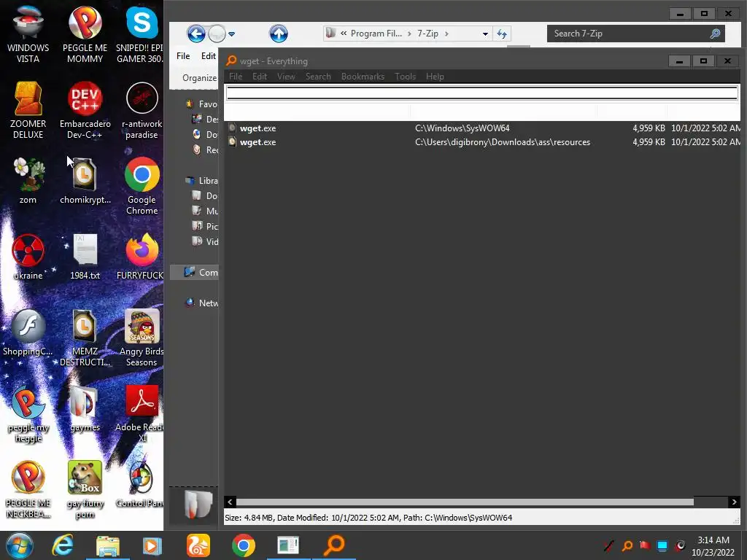Screen dimensions: 747x560
Task: Click Explorer forward navigation arrow
Action: 217,34
